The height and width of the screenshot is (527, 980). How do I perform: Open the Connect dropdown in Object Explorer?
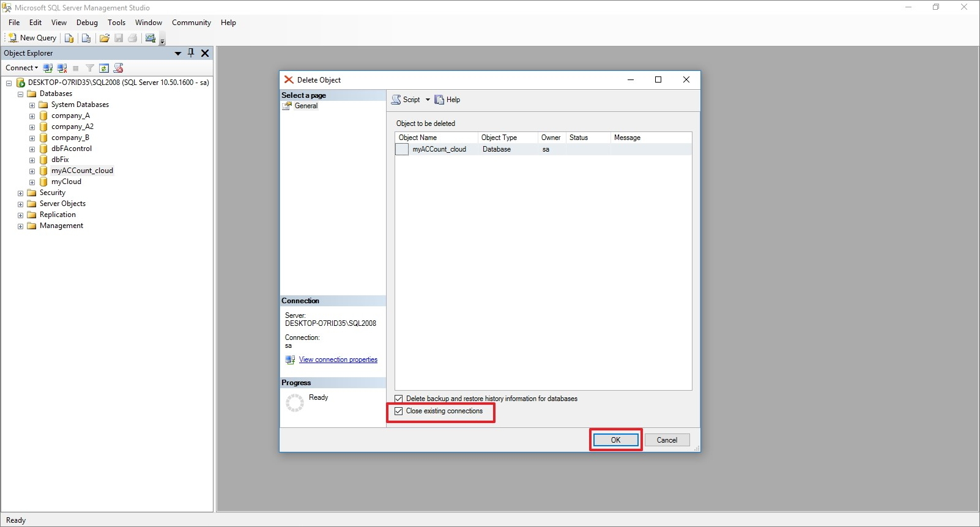click(x=21, y=68)
